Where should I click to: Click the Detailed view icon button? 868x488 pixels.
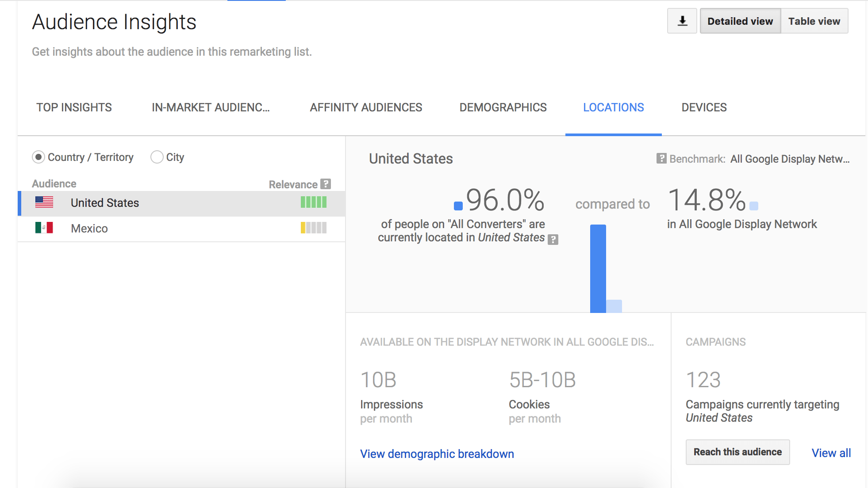[739, 21]
